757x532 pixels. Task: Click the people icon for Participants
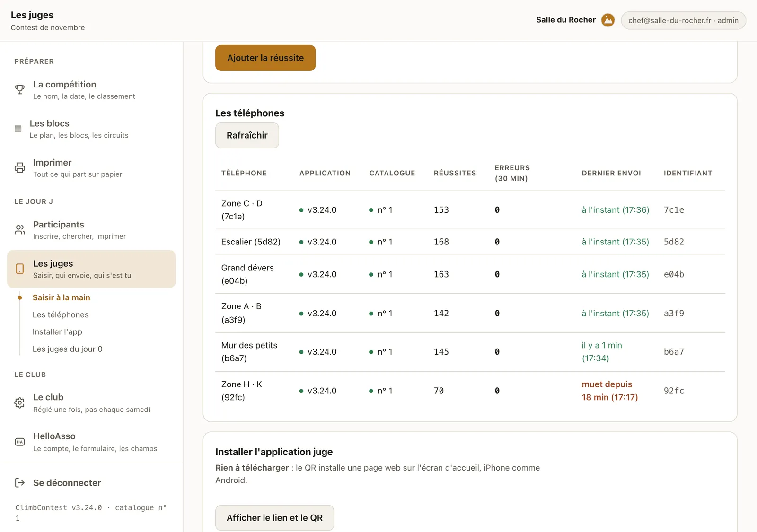point(20,230)
